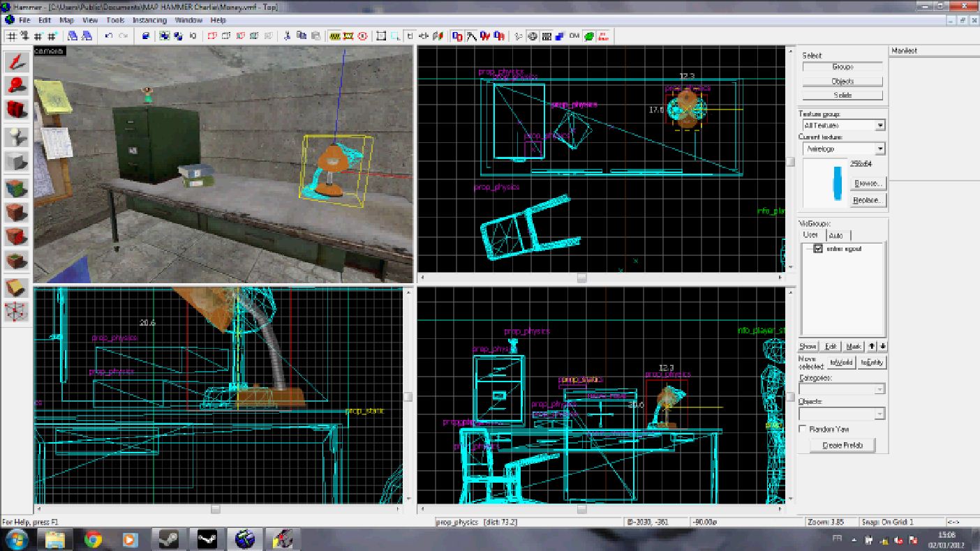Viewport: 980px width, 551px height.
Task: Click the Steam icon in taskbar
Action: point(168,539)
